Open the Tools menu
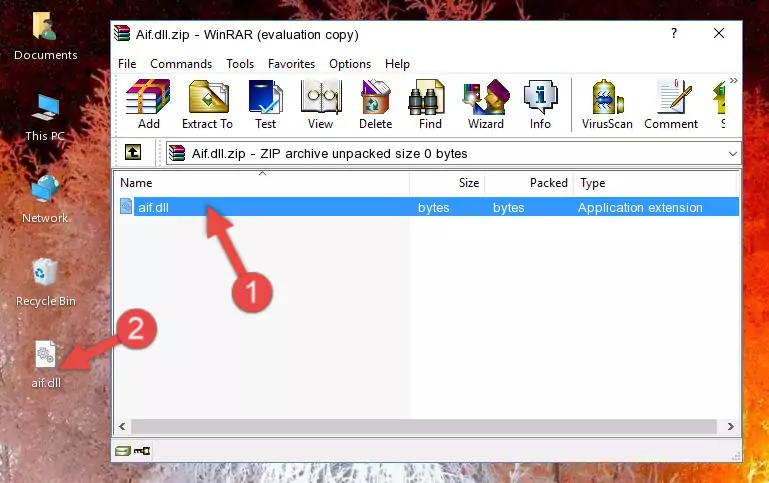This screenshot has height=483, width=769. pyautogui.click(x=240, y=64)
